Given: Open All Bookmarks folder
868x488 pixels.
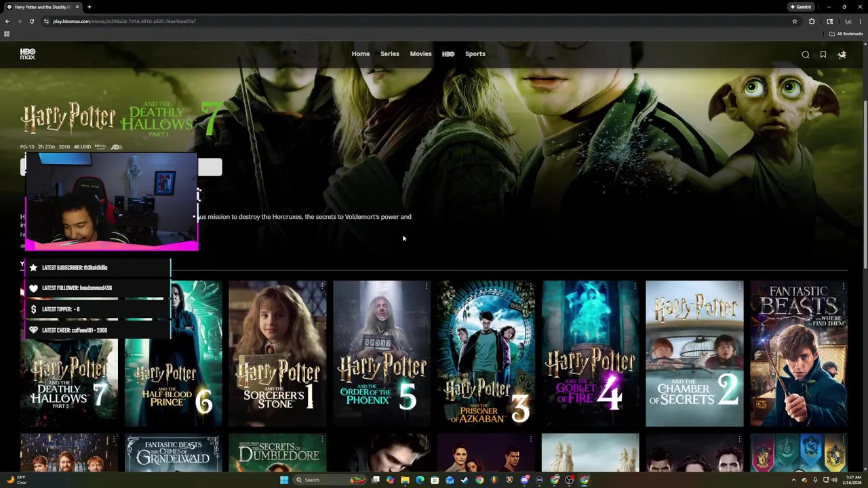Looking at the screenshot, I should pos(846,34).
